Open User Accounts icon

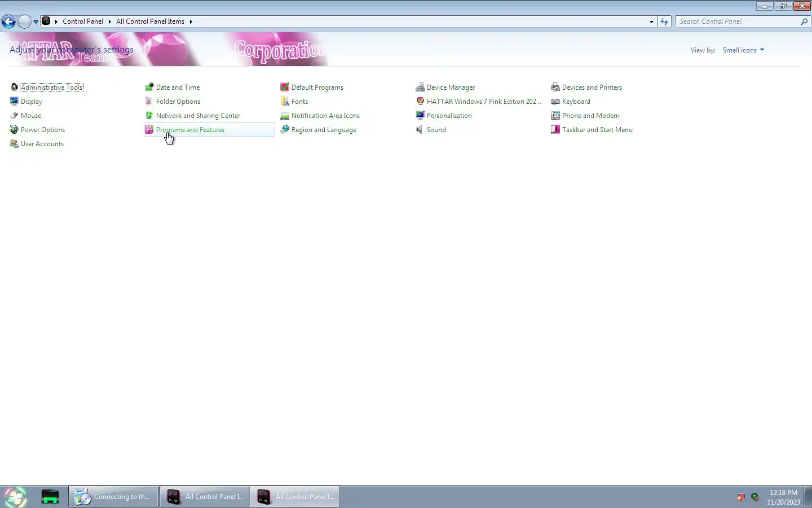coord(14,143)
